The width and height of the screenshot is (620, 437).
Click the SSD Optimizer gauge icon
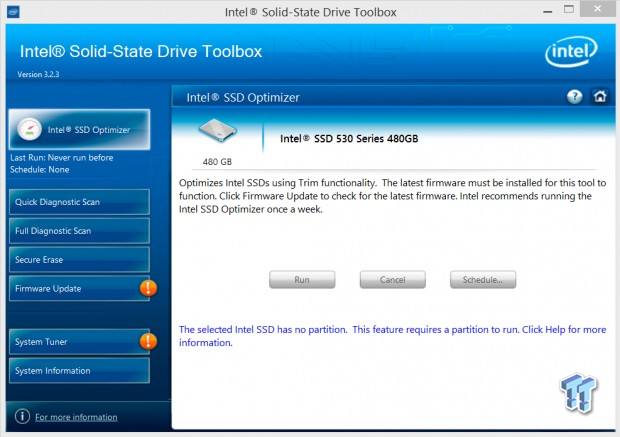[29, 129]
